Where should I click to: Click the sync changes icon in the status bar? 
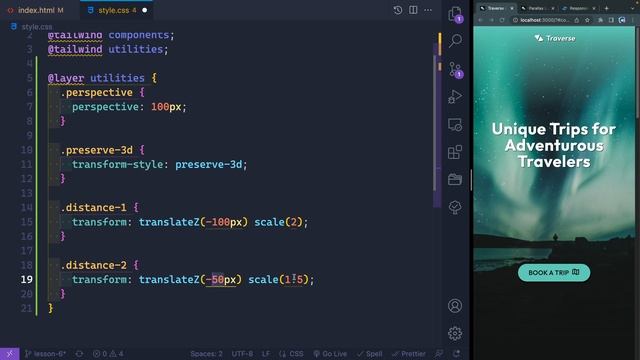pyautogui.click(x=79, y=354)
